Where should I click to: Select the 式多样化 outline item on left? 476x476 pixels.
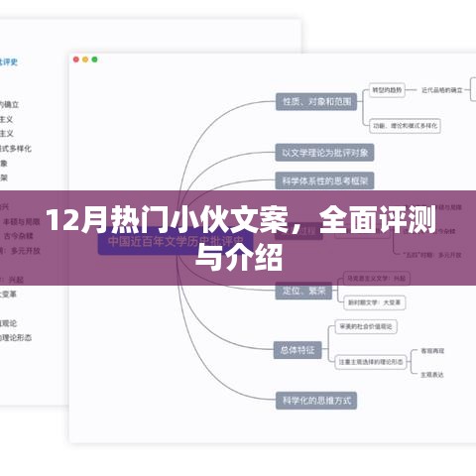click(16, 149)
